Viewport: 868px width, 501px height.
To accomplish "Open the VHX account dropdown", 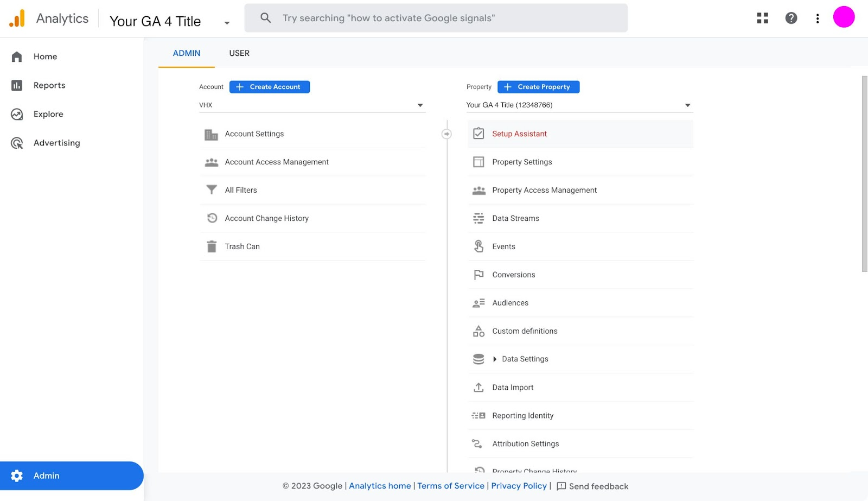I will point(311,105).
